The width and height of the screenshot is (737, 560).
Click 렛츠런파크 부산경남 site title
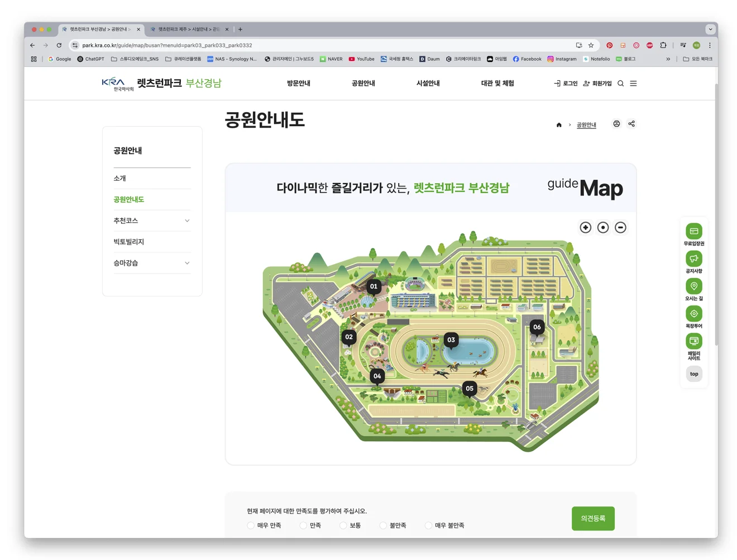[x=179, y=83]
